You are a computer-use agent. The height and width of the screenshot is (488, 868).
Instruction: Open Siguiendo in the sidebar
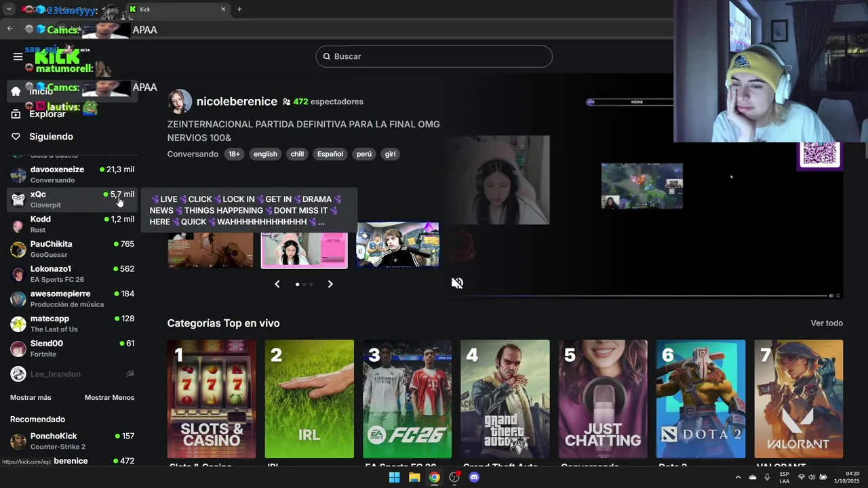point(51,136)
